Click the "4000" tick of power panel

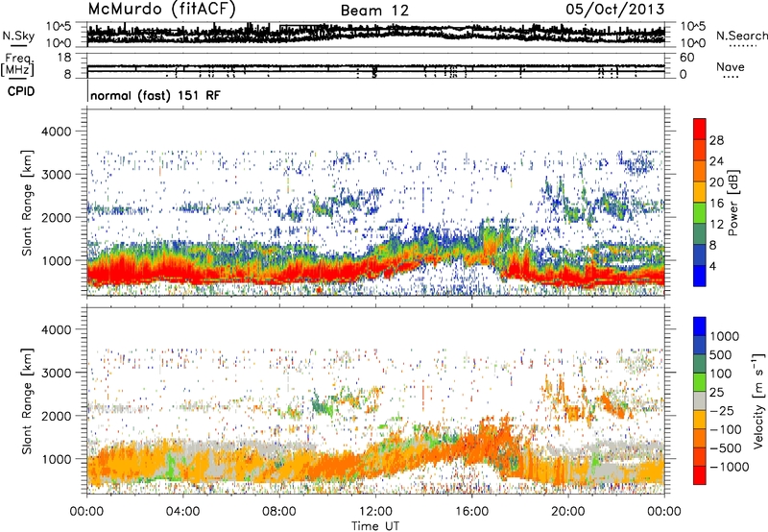click(x=57, y=132)
